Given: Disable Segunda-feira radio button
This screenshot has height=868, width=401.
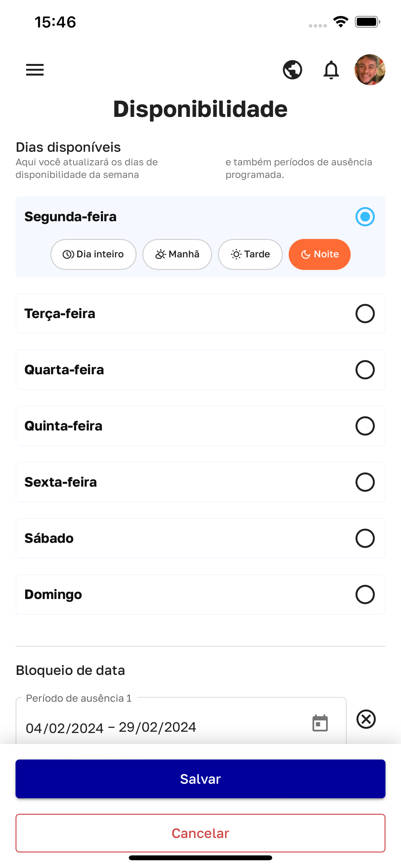Looking at the screenshot, I should point(365,217).
